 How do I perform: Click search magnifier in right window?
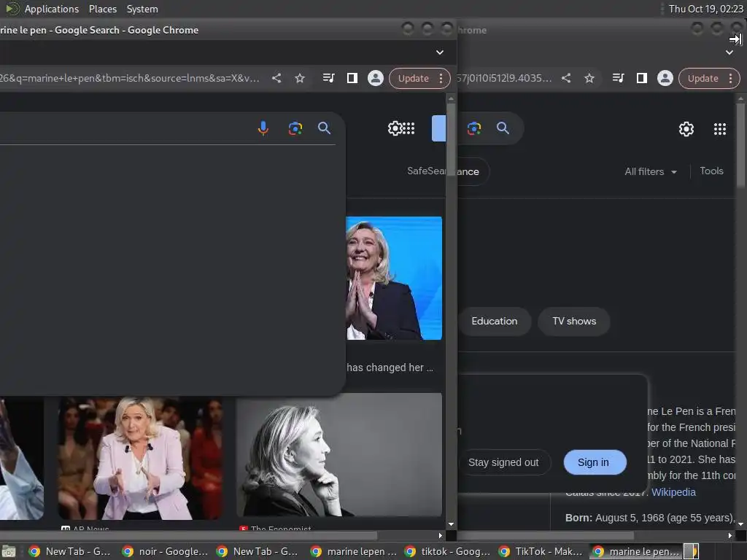[503, 128]
